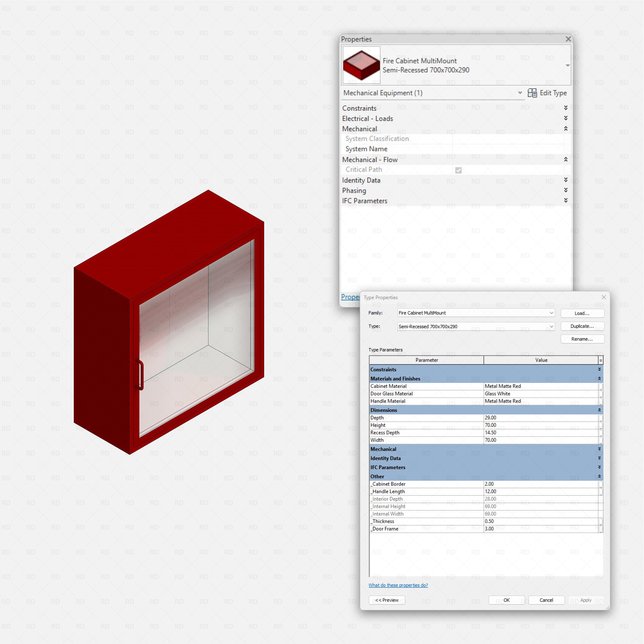Expand IFC Parameters group in Type Parameters
644x644 pixels.
[x=599, y=467]
